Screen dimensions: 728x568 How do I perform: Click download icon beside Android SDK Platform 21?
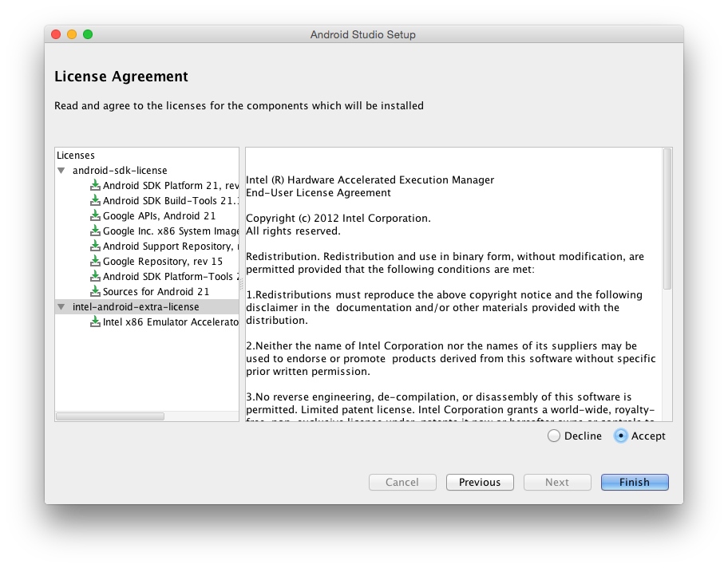pyautogui.click(x=95, y=186)
